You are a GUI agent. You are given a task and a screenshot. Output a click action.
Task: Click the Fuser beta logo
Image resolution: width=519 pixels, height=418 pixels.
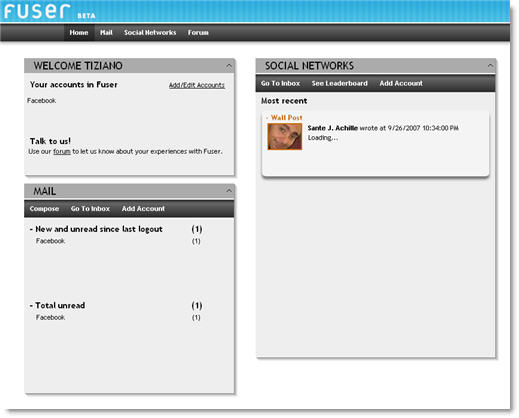pos(50,11)
